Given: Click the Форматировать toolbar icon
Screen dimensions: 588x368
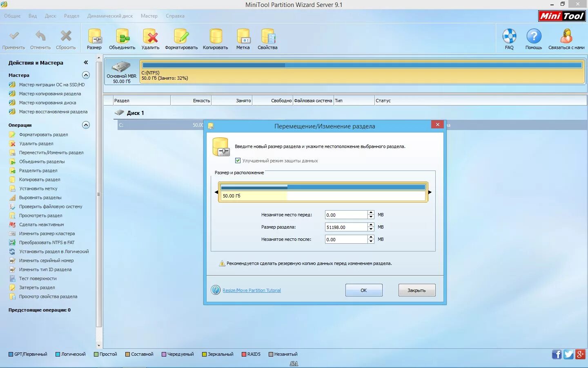Looking at the screenshot, I should point(181,40).
